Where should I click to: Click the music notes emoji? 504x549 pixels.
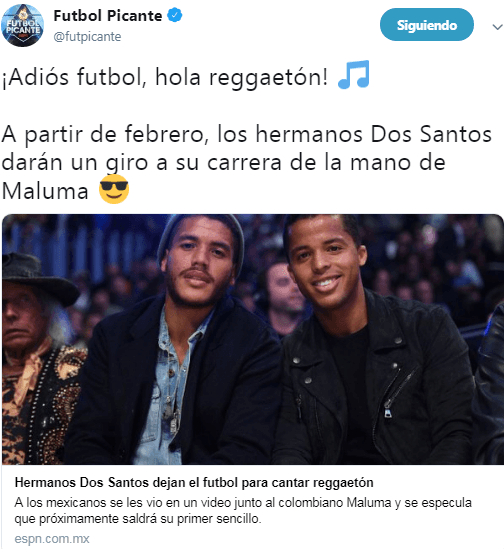pyautogui.click(x=354, y=75)
